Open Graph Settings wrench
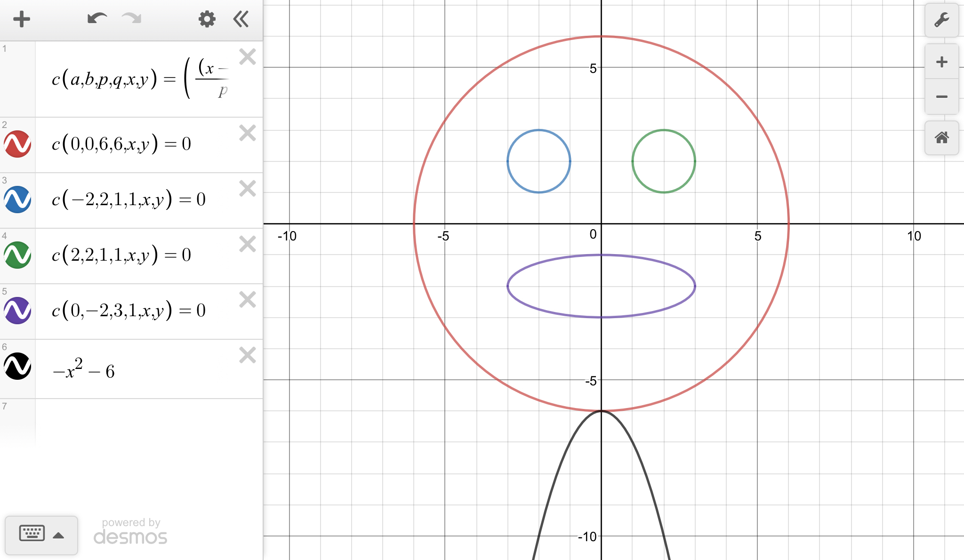The width and height of the screenshot is (964, 560). pyautogui.click(x=941, y=20)
